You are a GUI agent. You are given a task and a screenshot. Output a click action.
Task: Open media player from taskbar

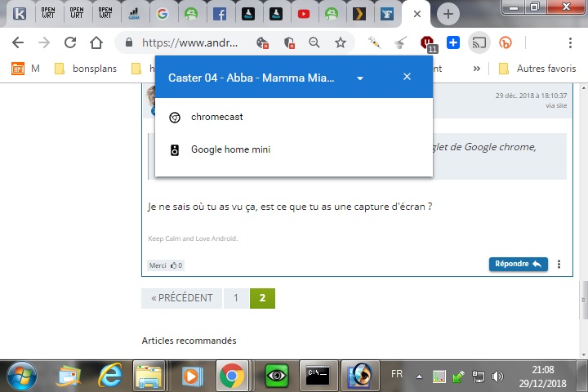[192, 376]
